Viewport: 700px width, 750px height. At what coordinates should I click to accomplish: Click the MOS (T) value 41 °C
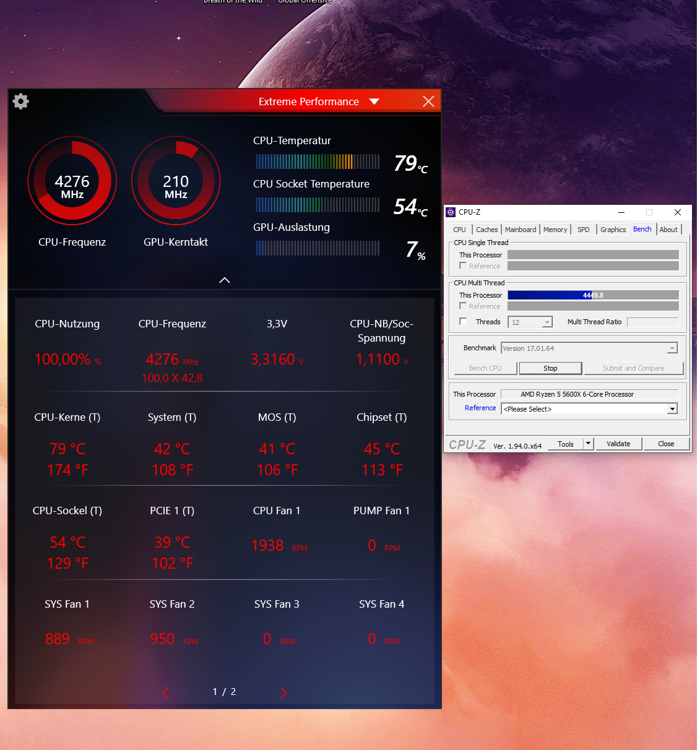(277, 449)
